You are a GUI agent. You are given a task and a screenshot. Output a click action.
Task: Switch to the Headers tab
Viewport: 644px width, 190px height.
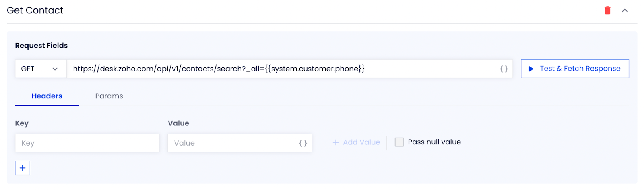(x=47, y=96)
